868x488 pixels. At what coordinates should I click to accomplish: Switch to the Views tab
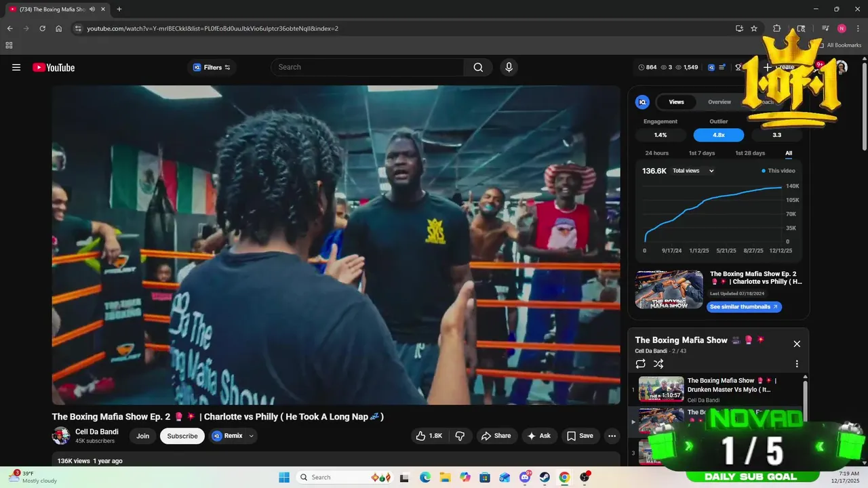(677, 102)
